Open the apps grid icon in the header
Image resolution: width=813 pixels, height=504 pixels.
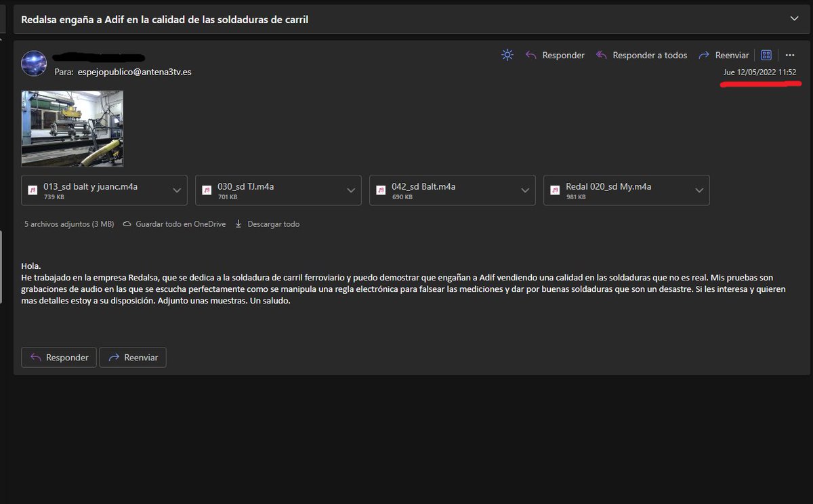coord(766,55)
